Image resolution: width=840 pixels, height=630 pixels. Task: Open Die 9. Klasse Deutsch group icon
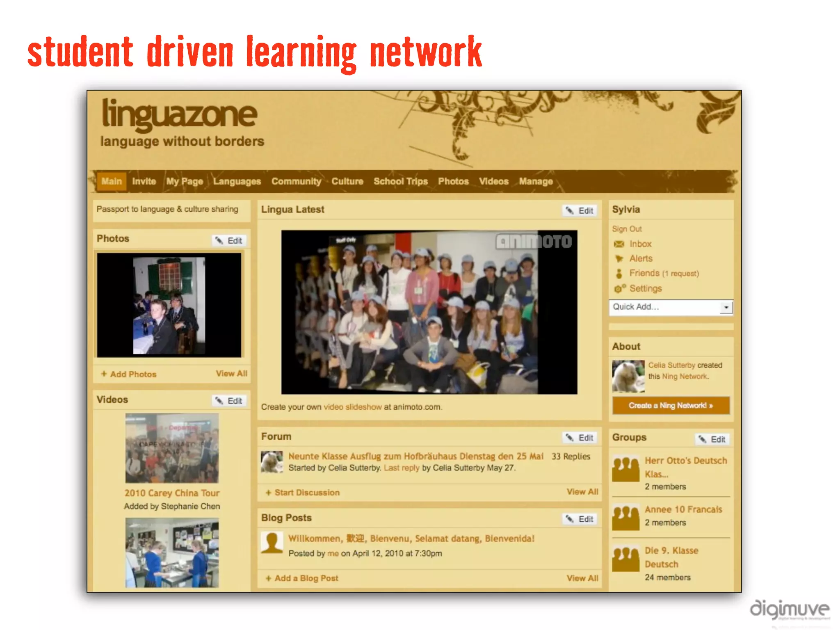coord(626,558)
